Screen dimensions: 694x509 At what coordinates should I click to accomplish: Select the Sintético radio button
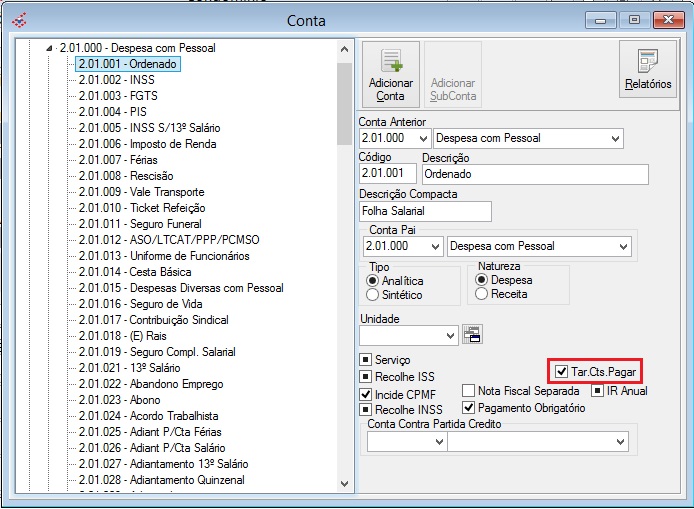click(373, 295)
